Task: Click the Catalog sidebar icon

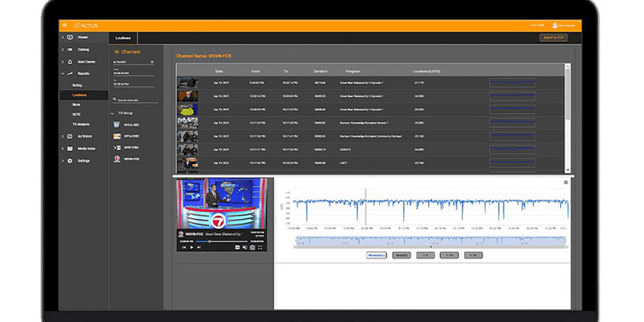Action: 70,50
